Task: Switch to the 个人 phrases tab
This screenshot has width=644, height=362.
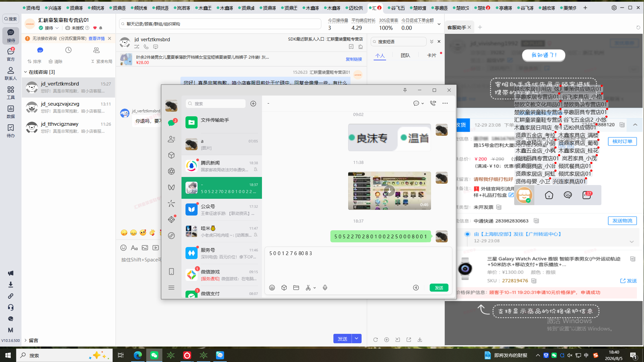Action: [380, 56]
